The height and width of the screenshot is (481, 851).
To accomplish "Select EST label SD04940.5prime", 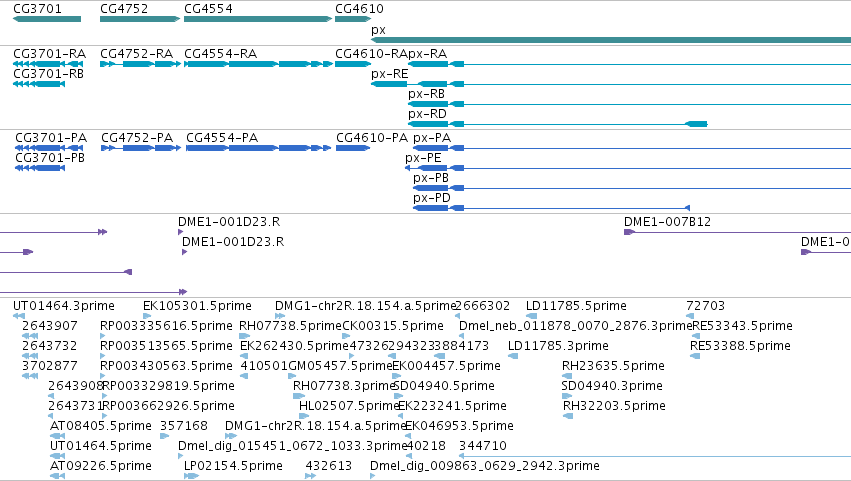I will tap(444, 387).
